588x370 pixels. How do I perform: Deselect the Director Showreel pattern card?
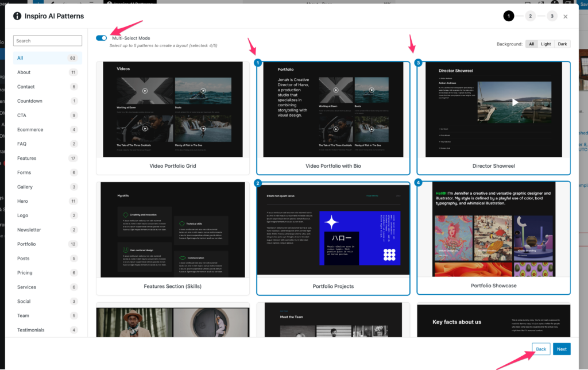(494, 118)
